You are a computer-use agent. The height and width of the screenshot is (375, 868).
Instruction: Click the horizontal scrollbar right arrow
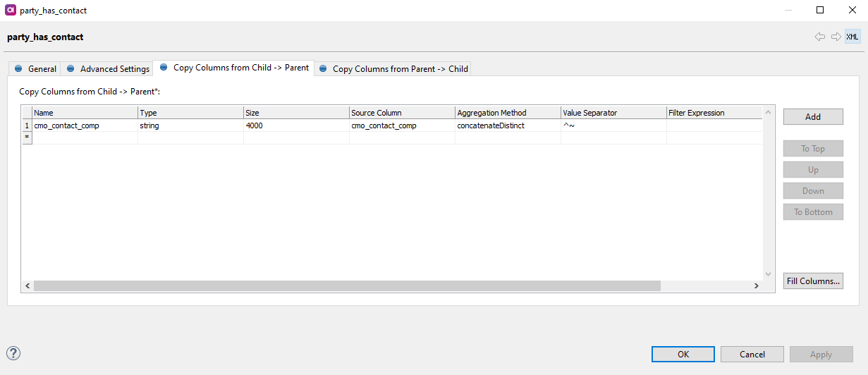(x=756, y=286)
